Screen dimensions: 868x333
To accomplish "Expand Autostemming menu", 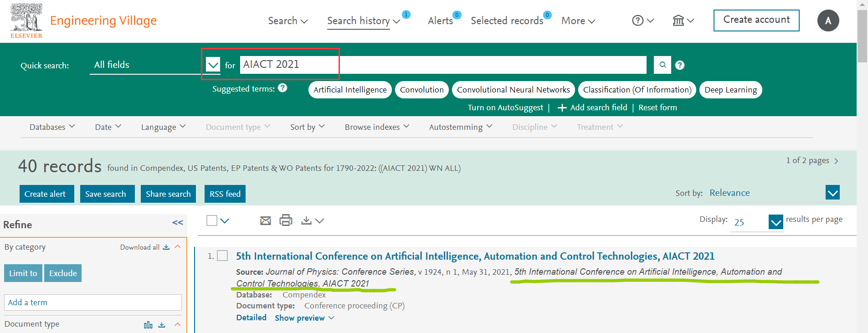I will 461,127.
